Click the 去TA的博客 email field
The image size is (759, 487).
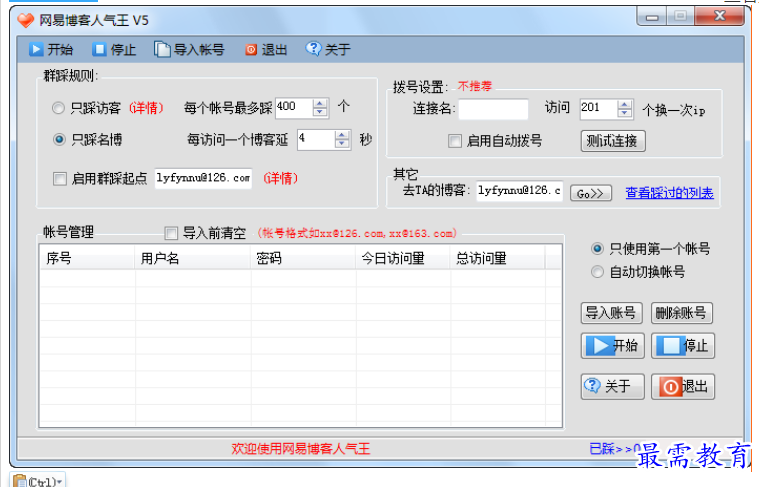(519, 191)
